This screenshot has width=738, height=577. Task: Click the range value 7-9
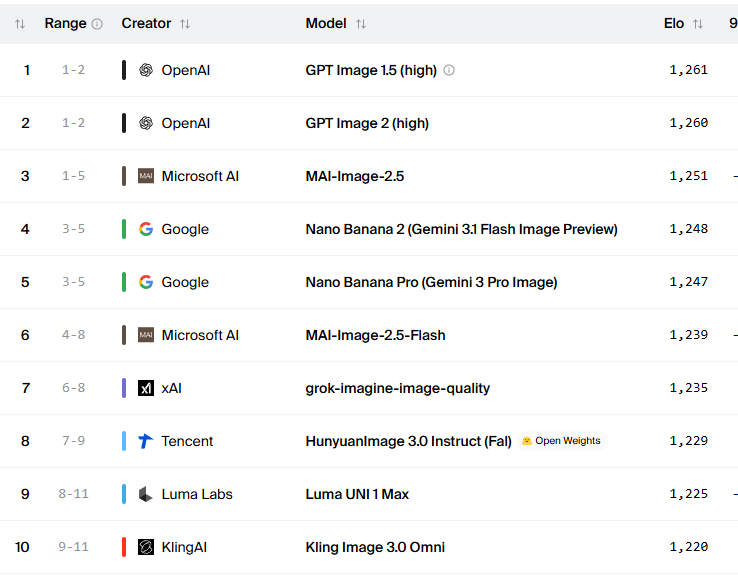[x=73, y=441]
